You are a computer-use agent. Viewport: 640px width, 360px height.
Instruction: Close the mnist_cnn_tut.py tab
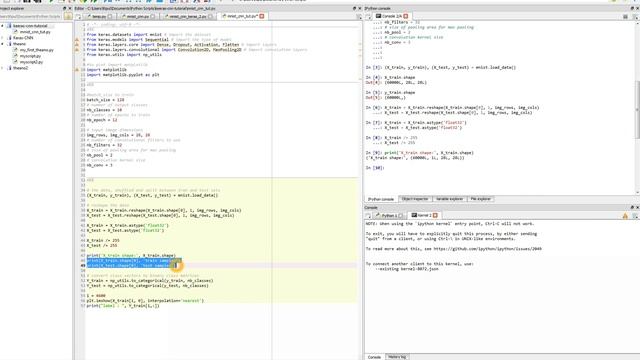[x=262, y=16]
